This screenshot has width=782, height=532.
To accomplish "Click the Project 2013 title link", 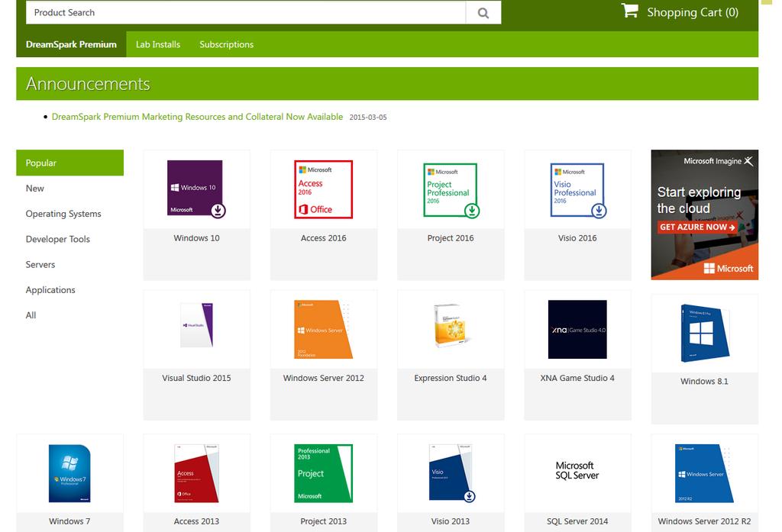I will pyautogui.click(x=323, y=521).
